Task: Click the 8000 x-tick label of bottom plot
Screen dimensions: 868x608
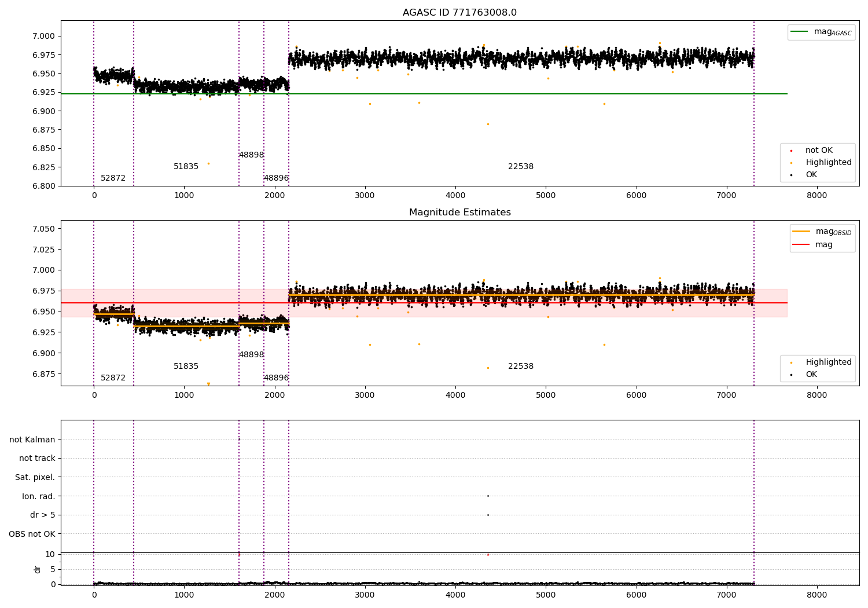Action: point(817,595)
